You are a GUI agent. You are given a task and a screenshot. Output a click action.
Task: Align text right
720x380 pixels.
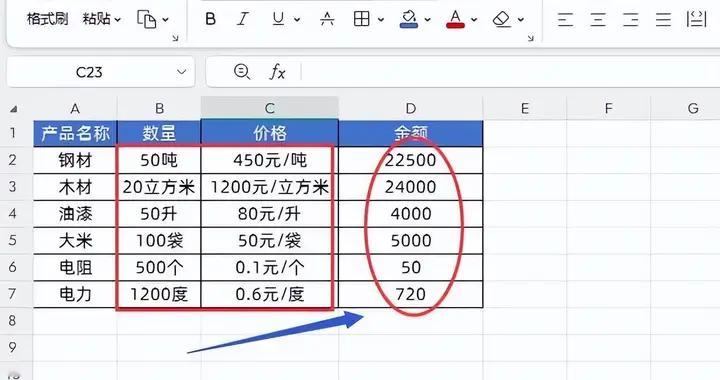630,19
